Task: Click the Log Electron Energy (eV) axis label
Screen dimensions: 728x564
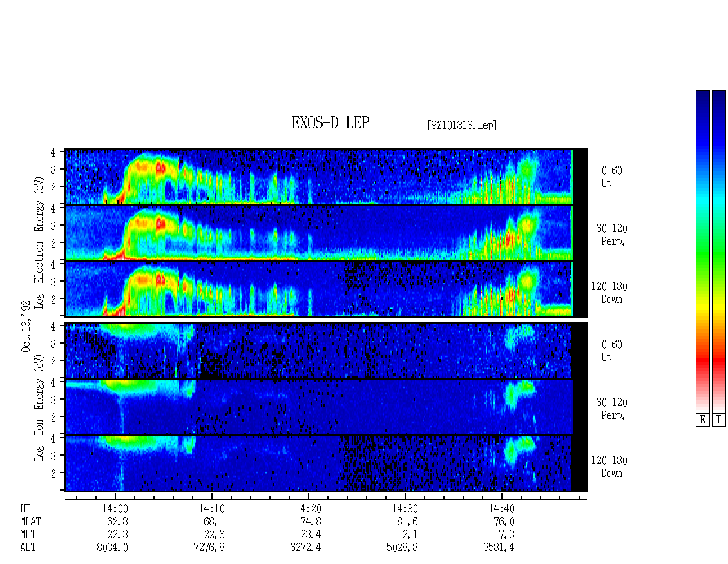Action: [39, 242]
